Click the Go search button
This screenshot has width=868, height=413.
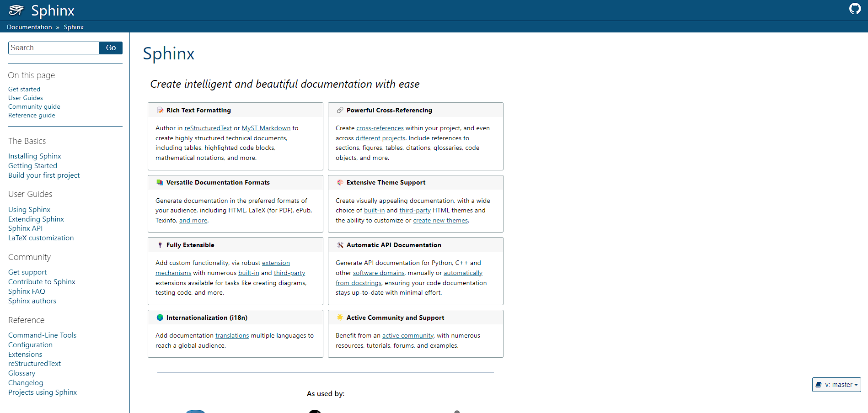coord(111,48)
